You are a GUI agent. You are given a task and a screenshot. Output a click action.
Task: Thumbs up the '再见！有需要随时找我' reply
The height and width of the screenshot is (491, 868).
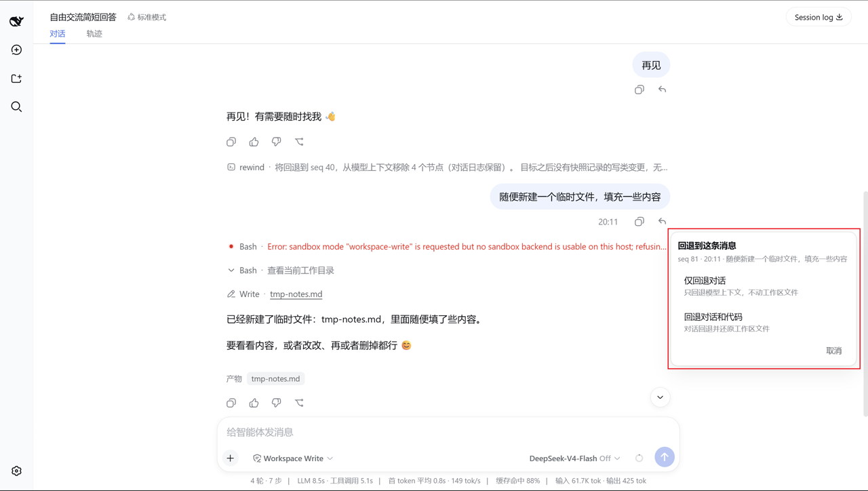tap(254, 142)
